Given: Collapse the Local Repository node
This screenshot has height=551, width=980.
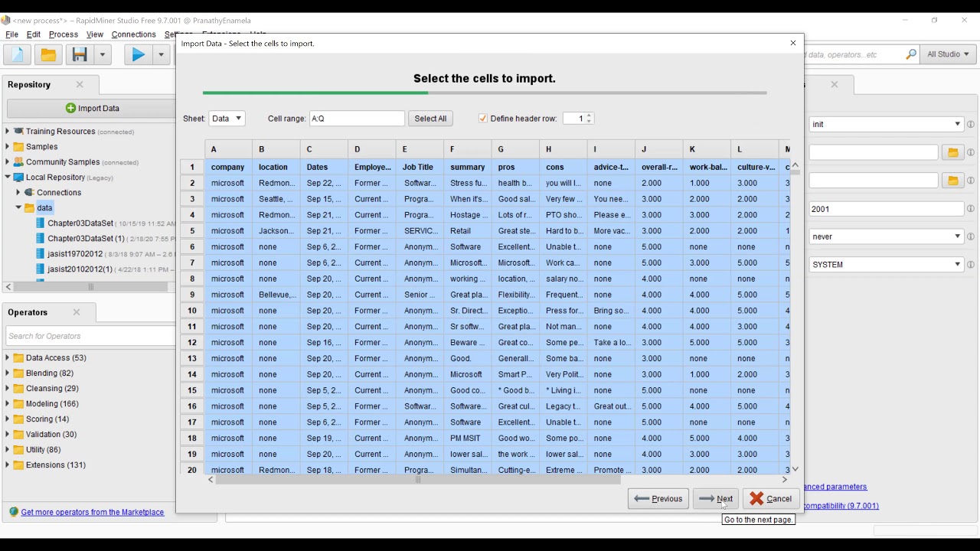Looking at the screenshot, I should coord(8,177).
